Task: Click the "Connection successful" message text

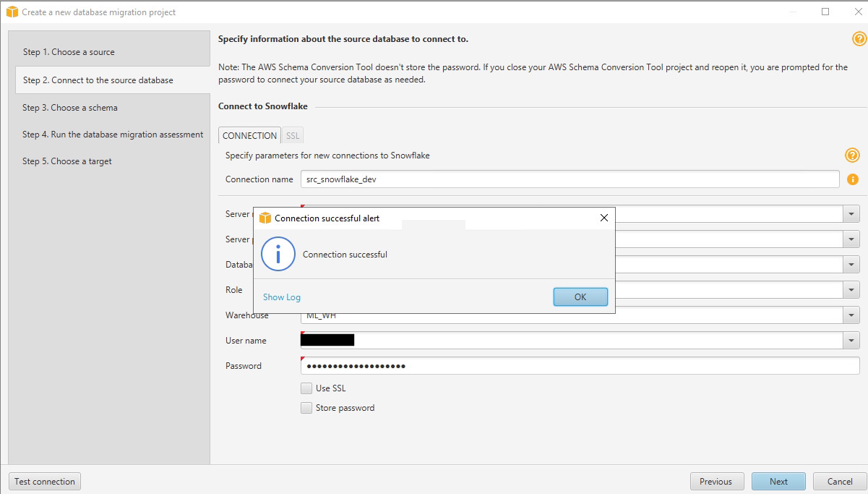Action: pos(345,255)
